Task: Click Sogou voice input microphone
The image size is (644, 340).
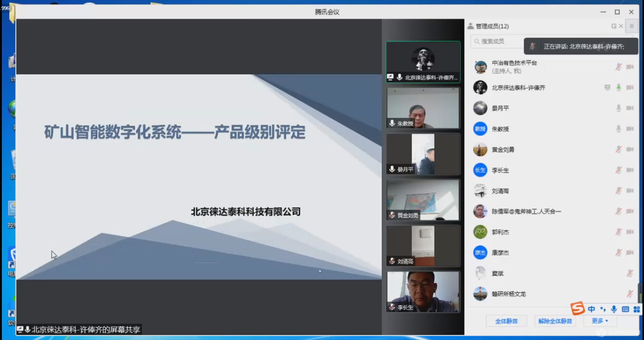Action: (614, 309)
